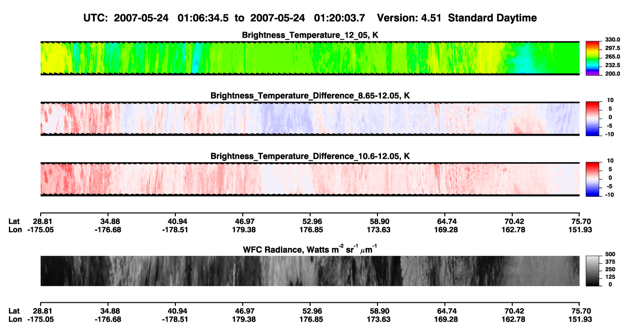Click the 10.6-12.05 temperature difference image strip
This screenshot has height=330, width=644.
coord(310,179)
